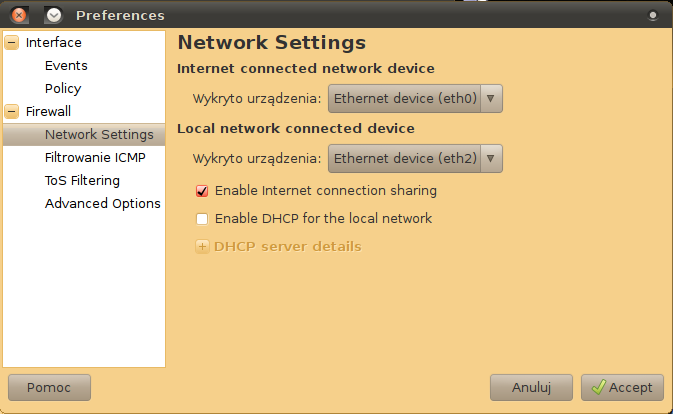
Task: Open the local network eth2 dropdown
Action: point(415,158)
